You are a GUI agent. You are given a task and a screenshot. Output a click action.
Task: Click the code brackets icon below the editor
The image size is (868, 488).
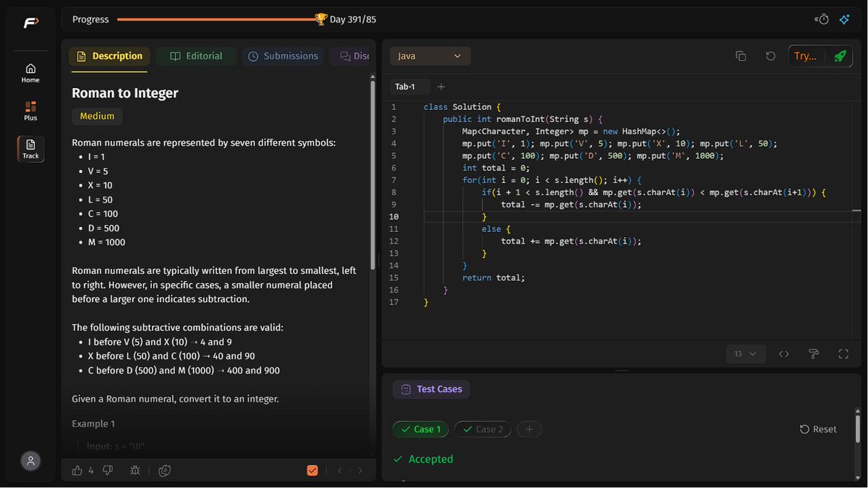click(783, 354)
